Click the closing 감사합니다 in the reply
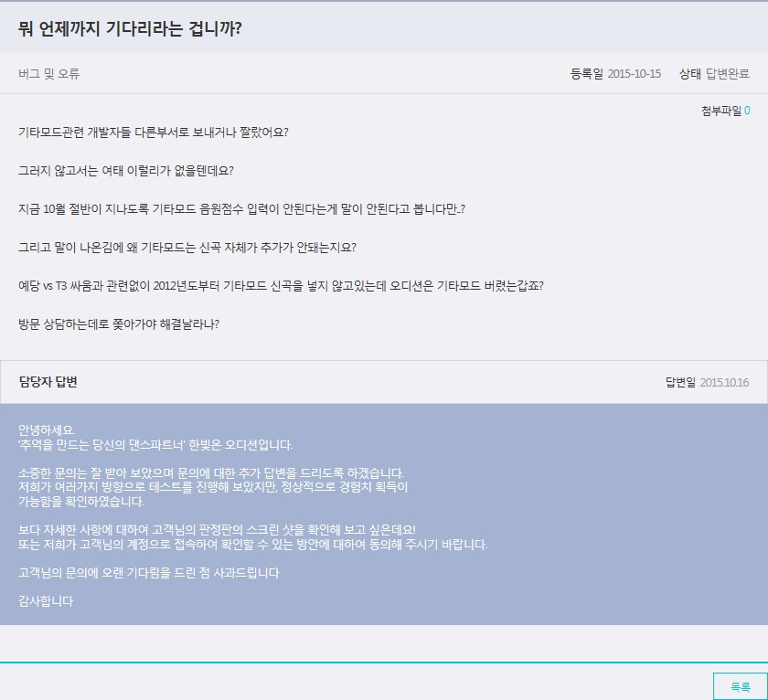Screen dimensions: 768x700 pyautogui.click(x=46, y=601)
